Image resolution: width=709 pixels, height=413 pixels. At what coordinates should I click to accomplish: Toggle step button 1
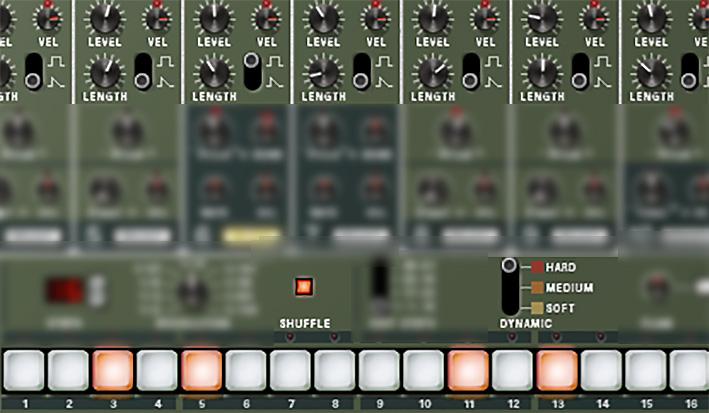[24, 370]
